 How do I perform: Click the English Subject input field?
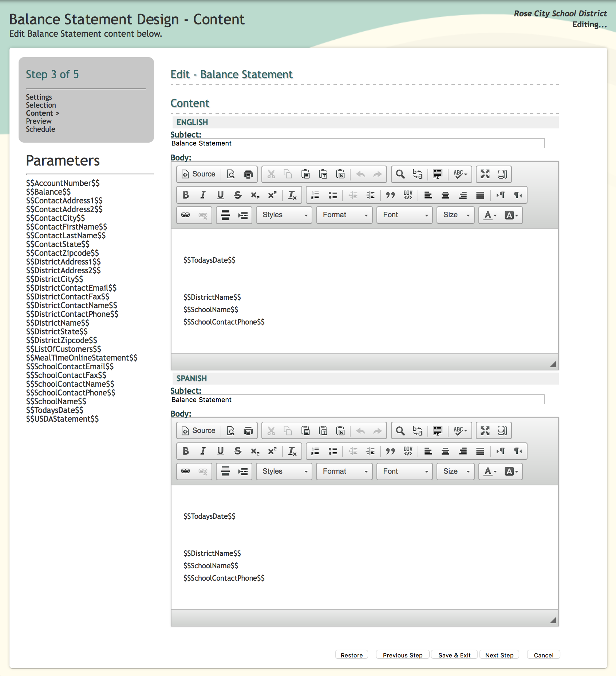(x=358, y=143)
